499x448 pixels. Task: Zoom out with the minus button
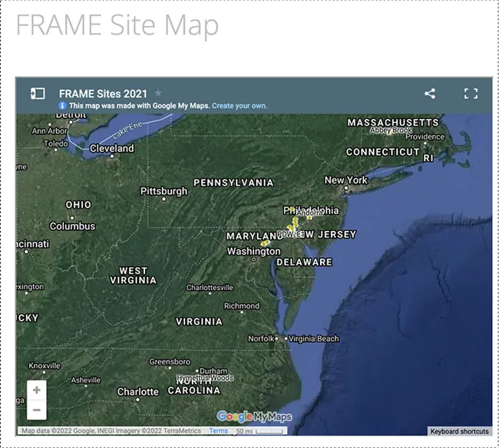coord(37,410)
